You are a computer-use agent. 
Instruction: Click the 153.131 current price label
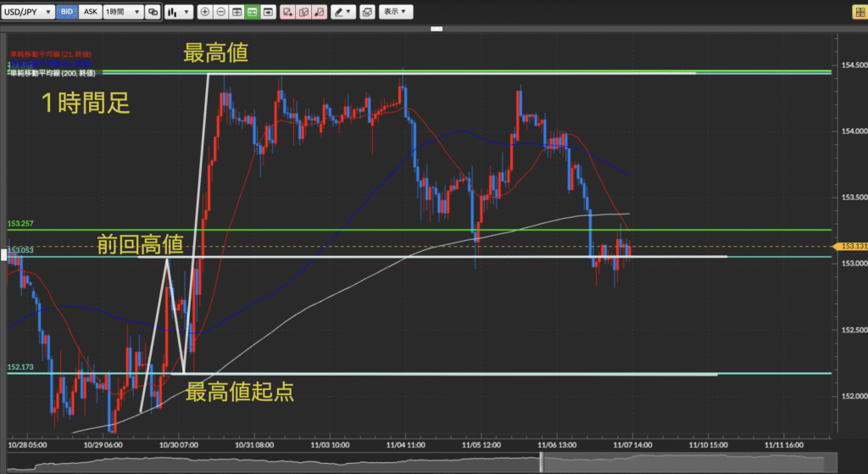coord(851,247)
